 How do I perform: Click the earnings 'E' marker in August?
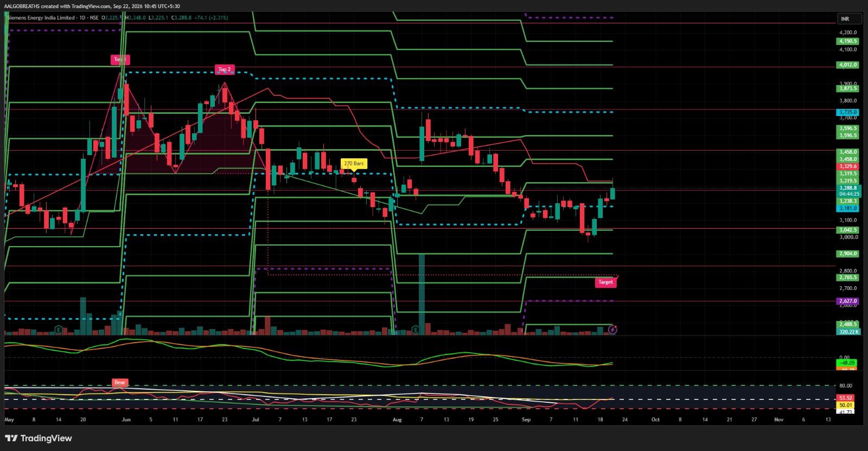pos(415,330)
